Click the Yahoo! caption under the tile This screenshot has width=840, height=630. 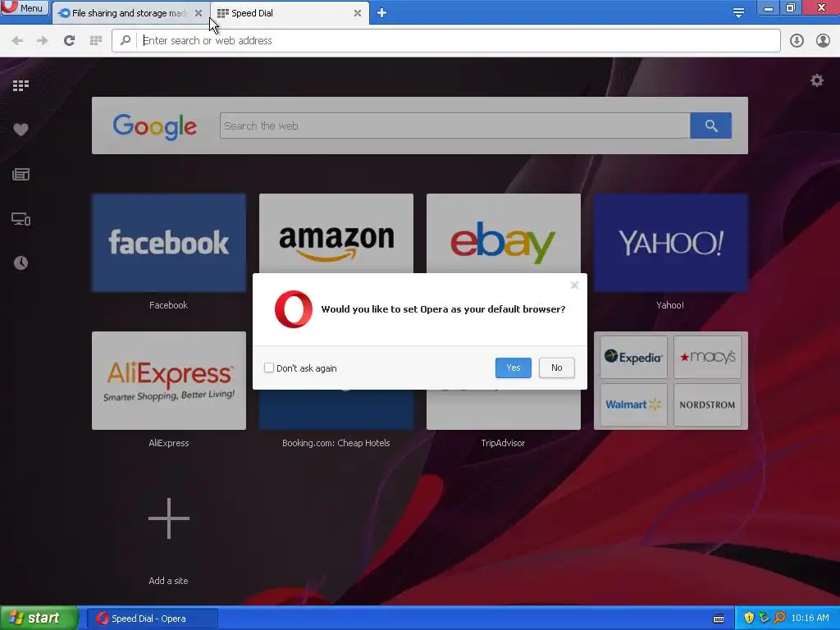point(670,305)
